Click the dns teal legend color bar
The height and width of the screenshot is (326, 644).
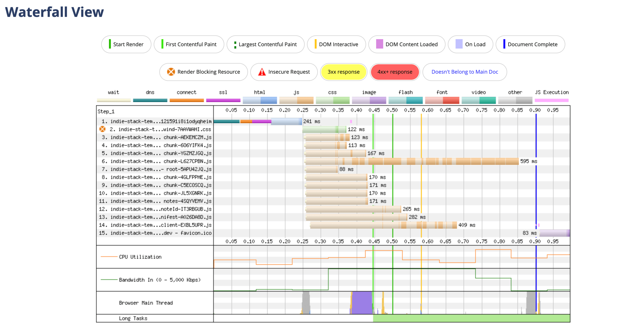pos(150,100)
